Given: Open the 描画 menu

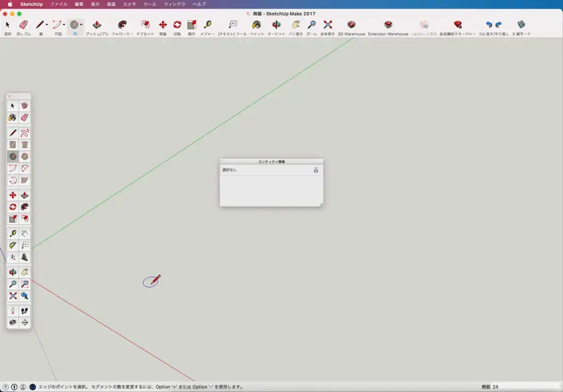Looking at the screenshot, I should click(111, 4).
